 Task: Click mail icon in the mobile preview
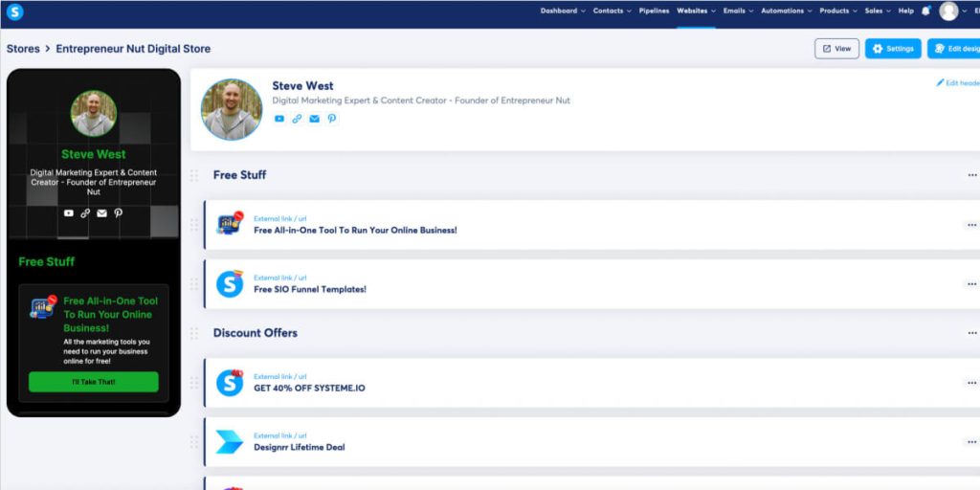pyautogui.click(x=101, y=213)
